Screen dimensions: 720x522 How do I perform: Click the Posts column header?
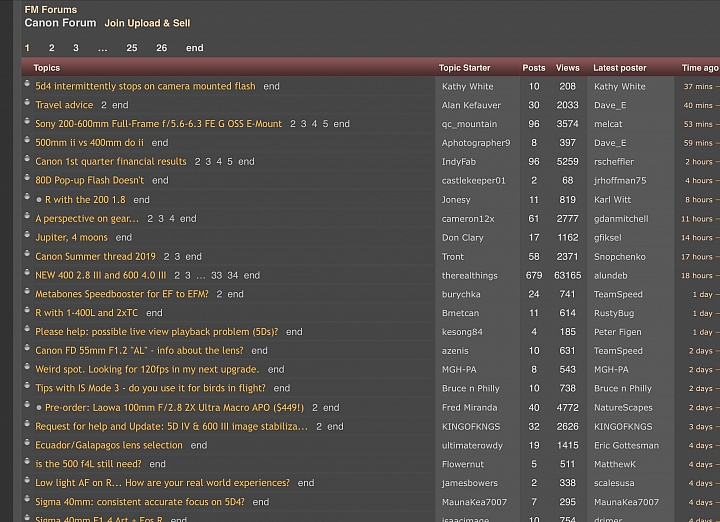534,68
